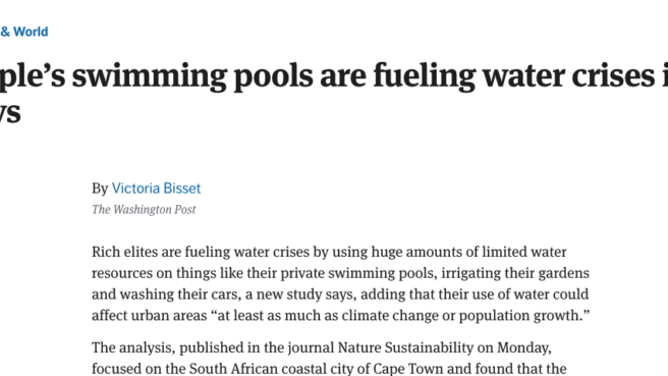Click the headline's second line fragment
The height and width of the screenshot is (376, 668).
pos(10,114)
